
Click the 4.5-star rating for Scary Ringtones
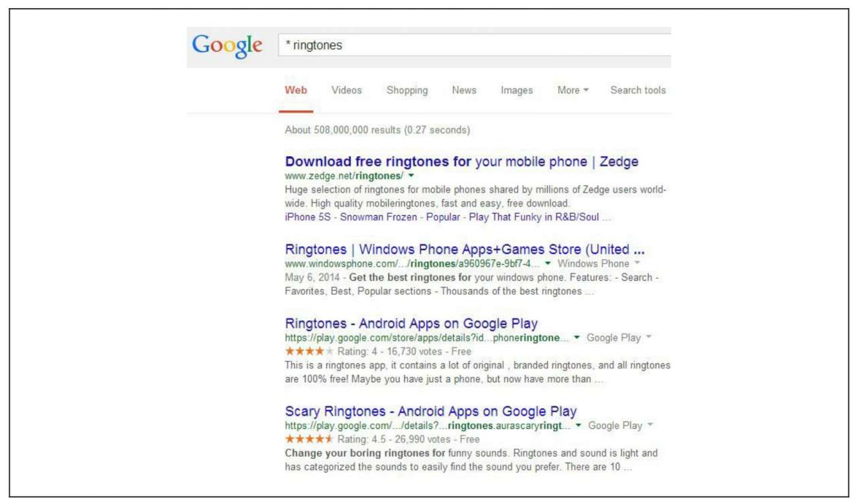(309, 439)
